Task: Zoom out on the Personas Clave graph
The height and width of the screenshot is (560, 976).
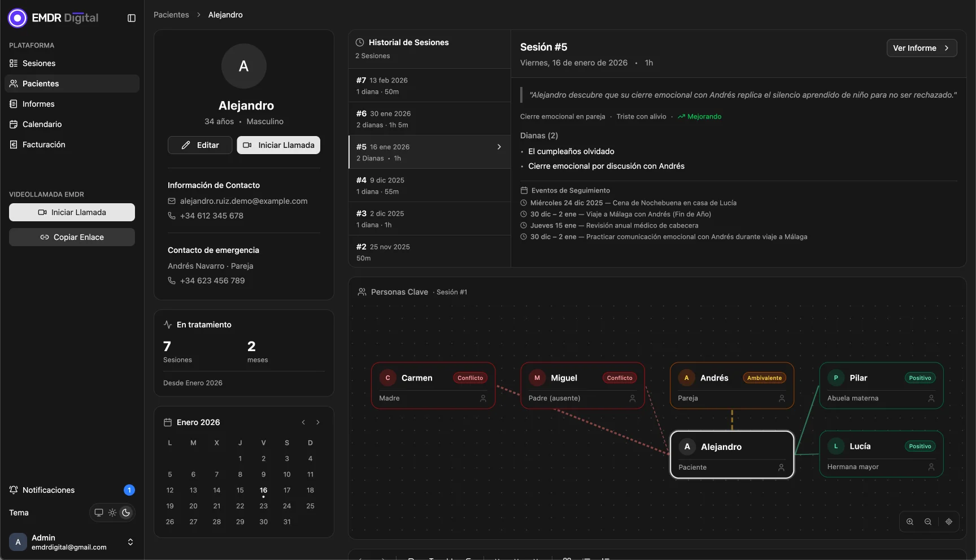Action: [928, 522]
